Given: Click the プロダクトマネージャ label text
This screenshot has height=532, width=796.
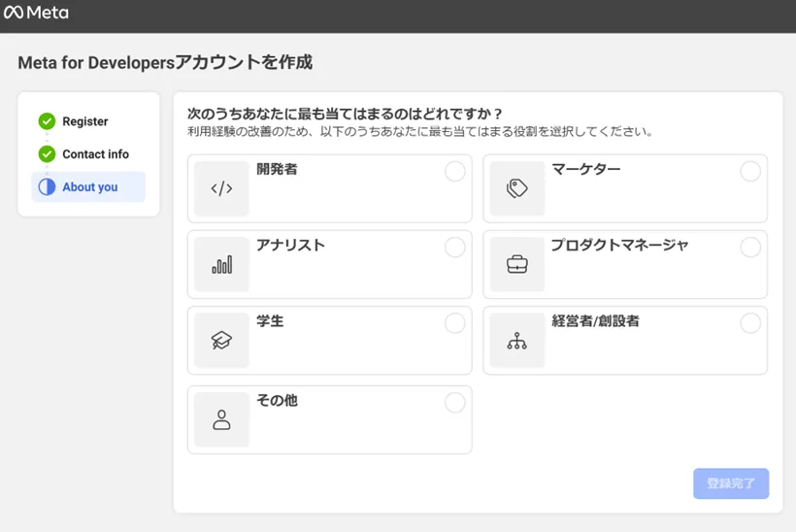Looking at the screenshot, I should point(620,246).
